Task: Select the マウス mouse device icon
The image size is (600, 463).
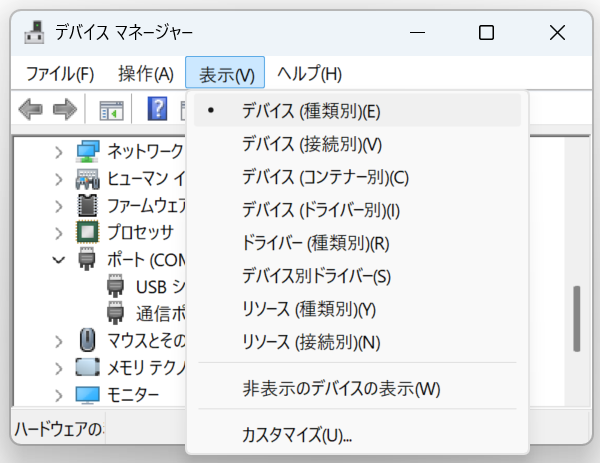Action: (88, 340)
